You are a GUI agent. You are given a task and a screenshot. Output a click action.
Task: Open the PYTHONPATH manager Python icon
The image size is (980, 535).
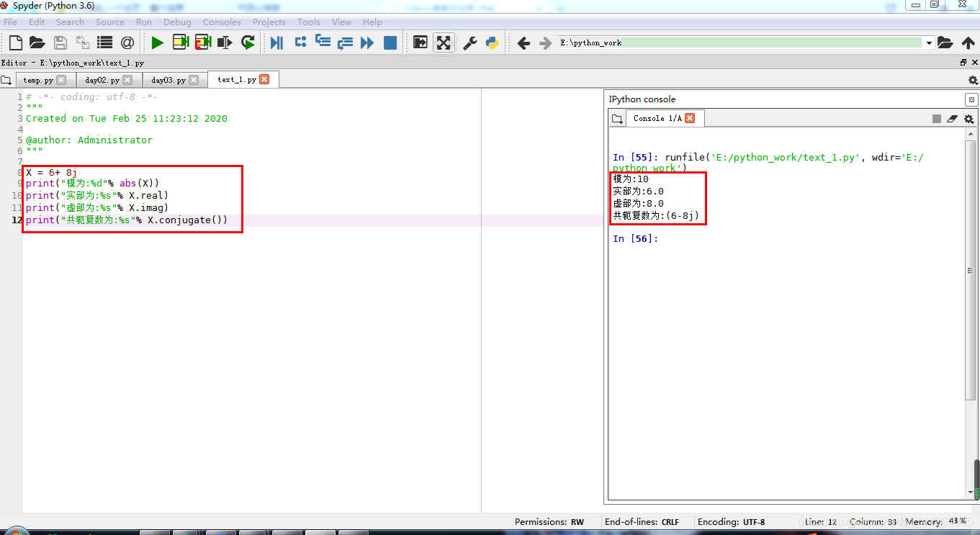493,43
